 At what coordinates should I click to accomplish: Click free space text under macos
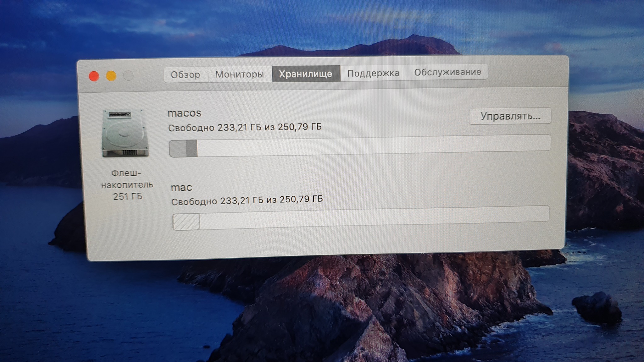click(x=245, y=127)
